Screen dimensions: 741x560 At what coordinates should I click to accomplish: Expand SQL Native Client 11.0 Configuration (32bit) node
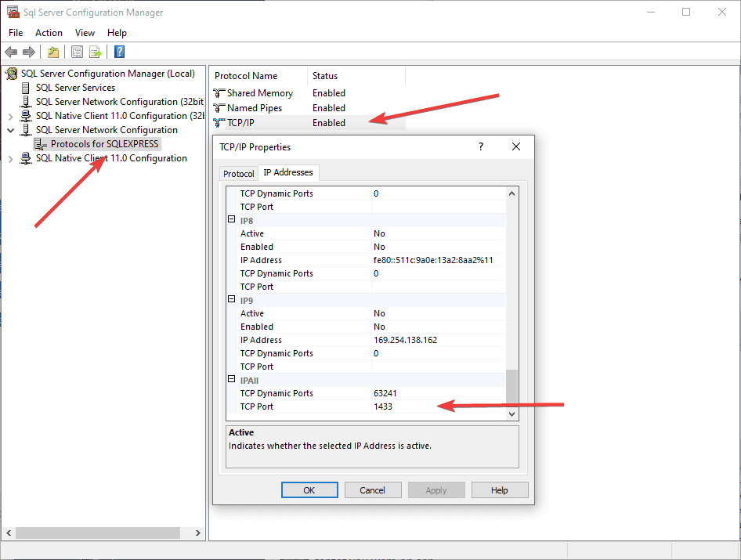pos(10,116)
